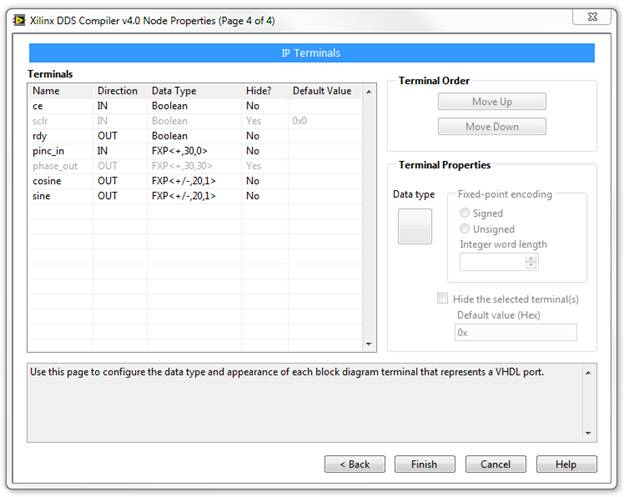Click Finish to complete the wizard
Screen dimensions: 624x497
coord(425,464)
